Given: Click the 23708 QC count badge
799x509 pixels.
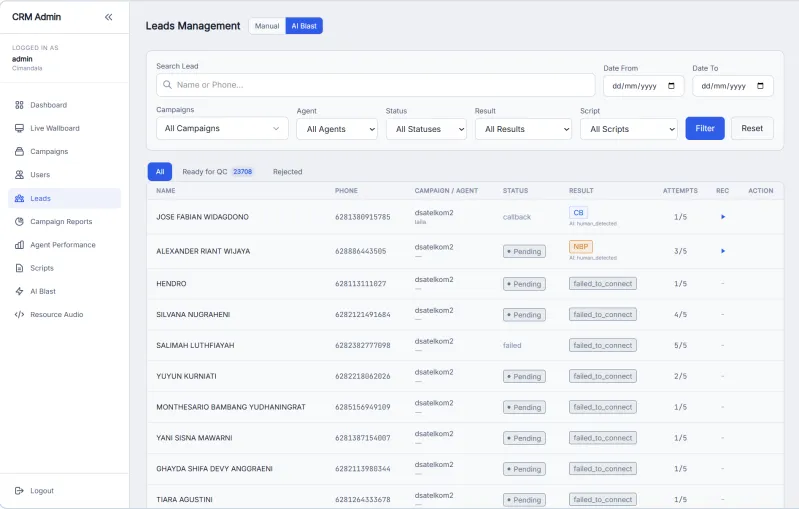Looking at the screenshot, I should 243,172.
